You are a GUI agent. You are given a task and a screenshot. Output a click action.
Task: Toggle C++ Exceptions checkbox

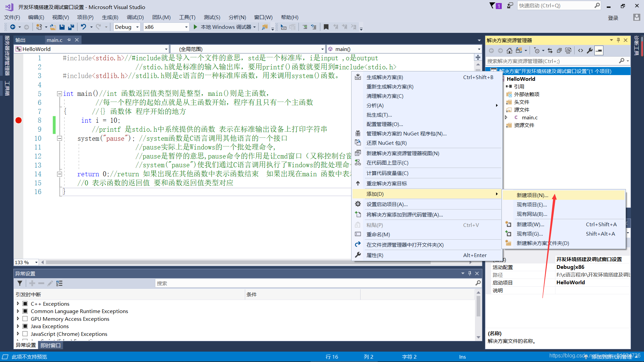point(25,304)
